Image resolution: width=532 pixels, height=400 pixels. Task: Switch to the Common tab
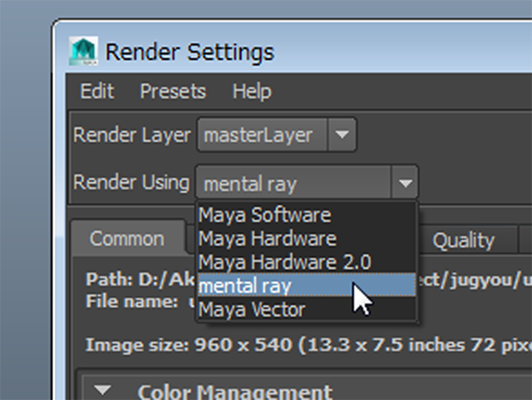127,239
